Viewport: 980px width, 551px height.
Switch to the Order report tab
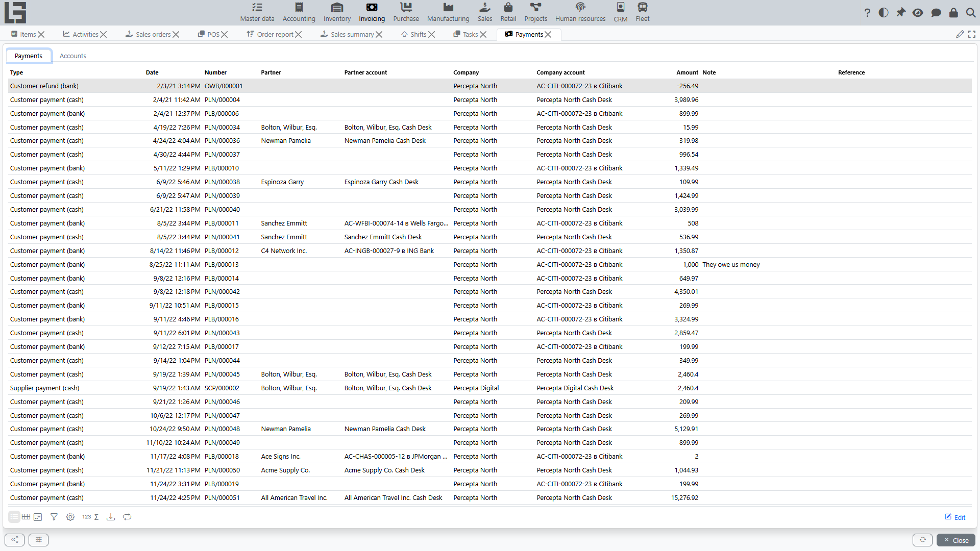[x=271, y=34]
